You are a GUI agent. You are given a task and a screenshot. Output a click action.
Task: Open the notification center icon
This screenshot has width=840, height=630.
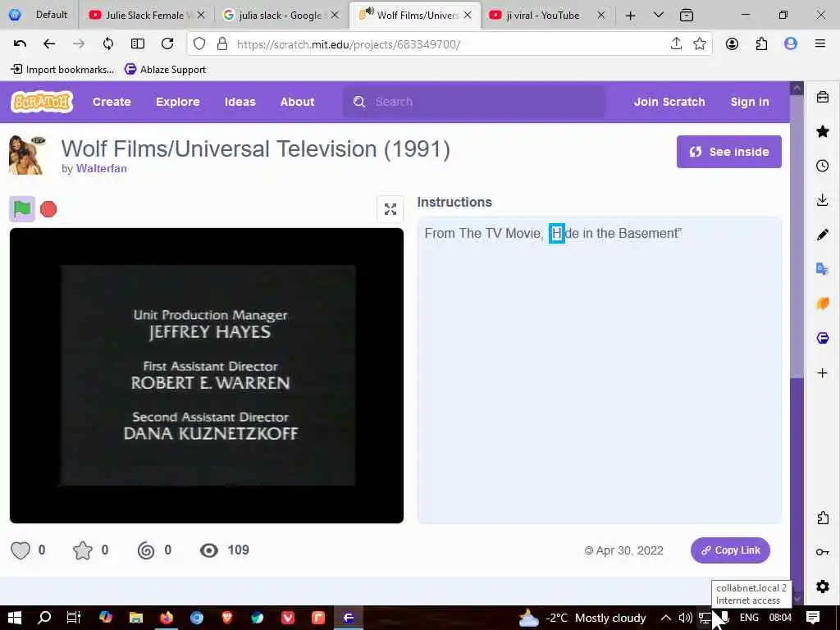tap(813, 618)
